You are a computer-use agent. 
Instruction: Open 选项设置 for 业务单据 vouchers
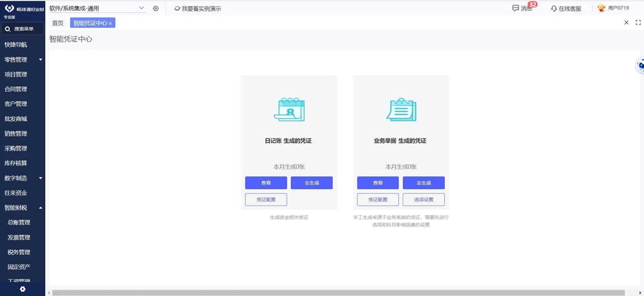[x=423, y=199]
